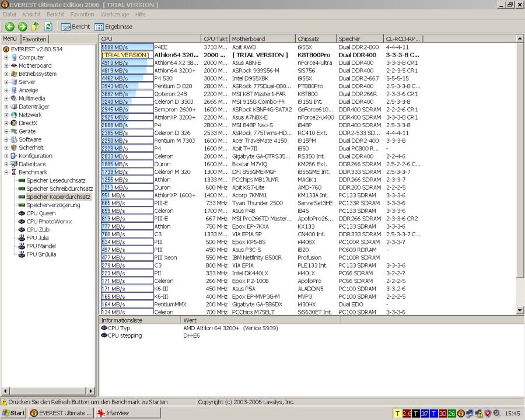Select the Sicherheit shield icon
This screenshot has height=420, width=525.
tap(14, 148)
